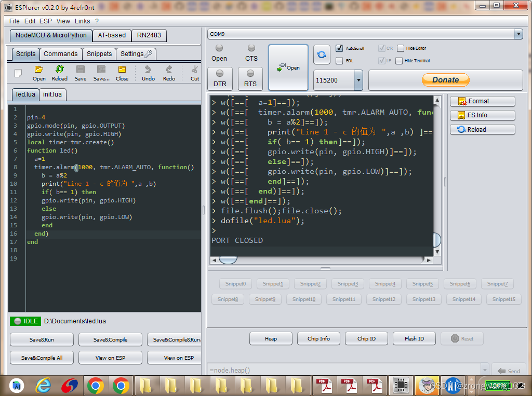
Task: Enable the AutoScroll checkbox
Action: click(x=339, y=48)
